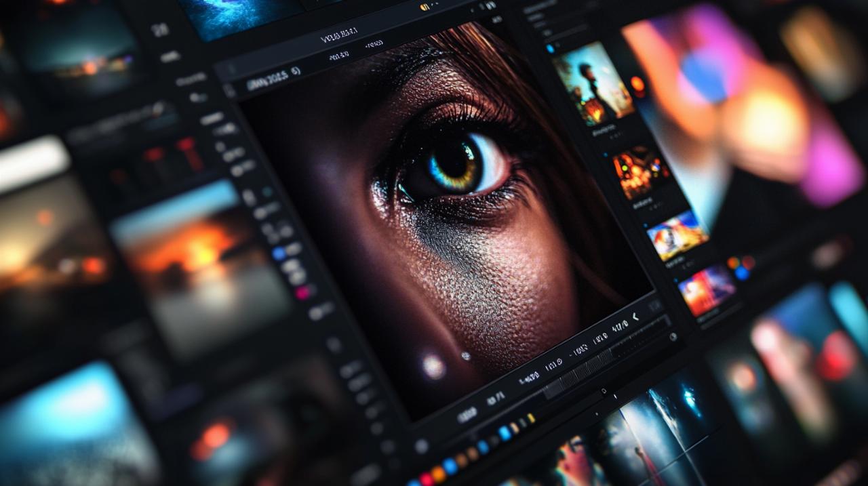Click the left chevron on the bottom toolbar
Image resolution: width=868 pixels, height=486 pixels.
click(635, 317)
